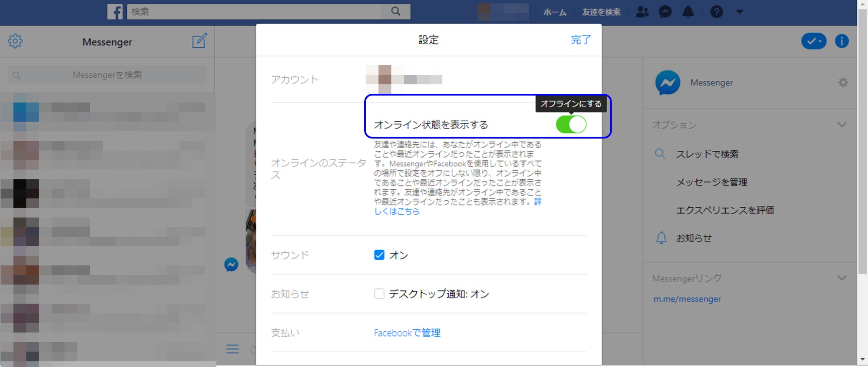
Task: Open Facebookで管理 payment link
Action: (407, 333)
